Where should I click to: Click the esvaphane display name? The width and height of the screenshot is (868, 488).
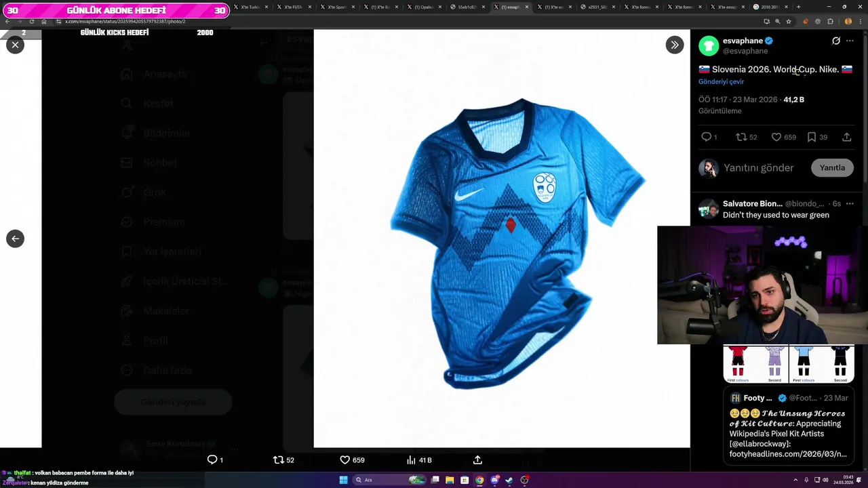pos(743,41)
